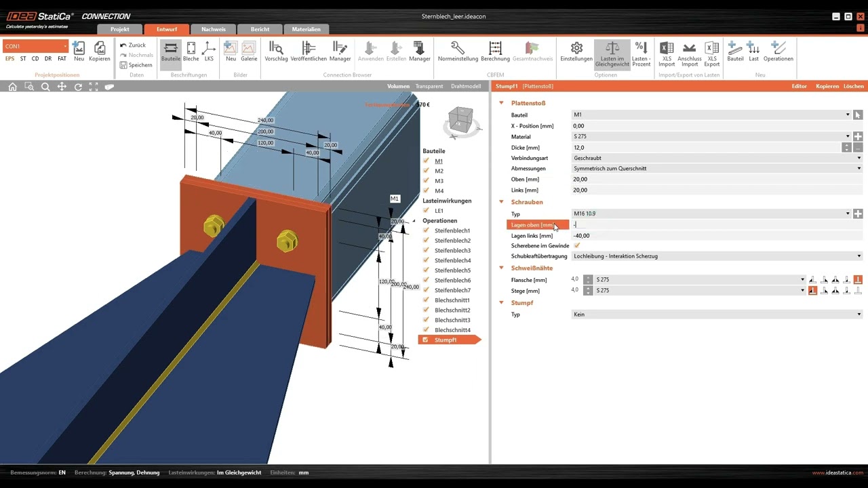Open Vorschlag in Connection Browser
Image resolution: width=868 pixels, height=488 pixels.
[276, 51]
